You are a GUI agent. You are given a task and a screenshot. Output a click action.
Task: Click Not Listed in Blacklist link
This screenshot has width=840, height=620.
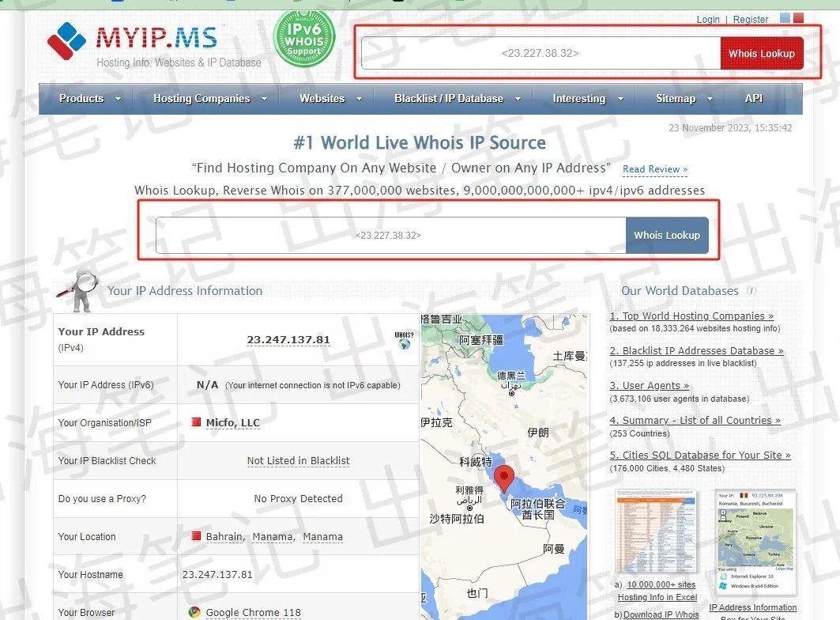[299, 461]
